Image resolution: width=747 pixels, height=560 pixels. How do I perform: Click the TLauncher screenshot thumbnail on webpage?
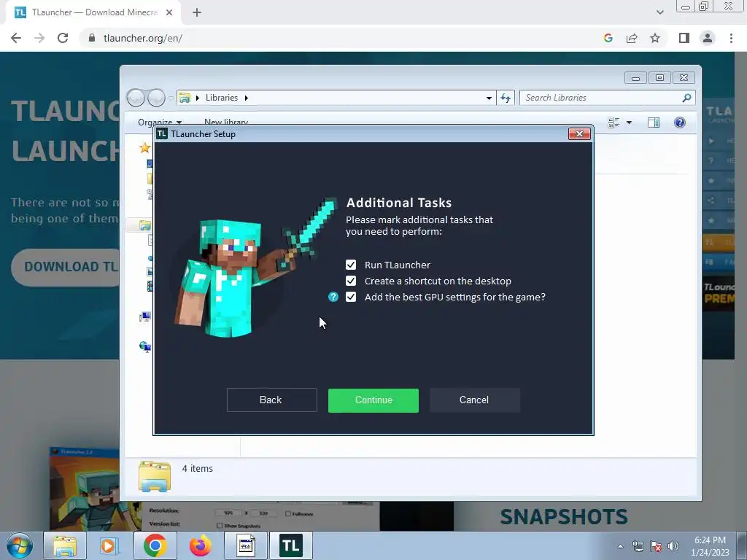pos(85,489)
